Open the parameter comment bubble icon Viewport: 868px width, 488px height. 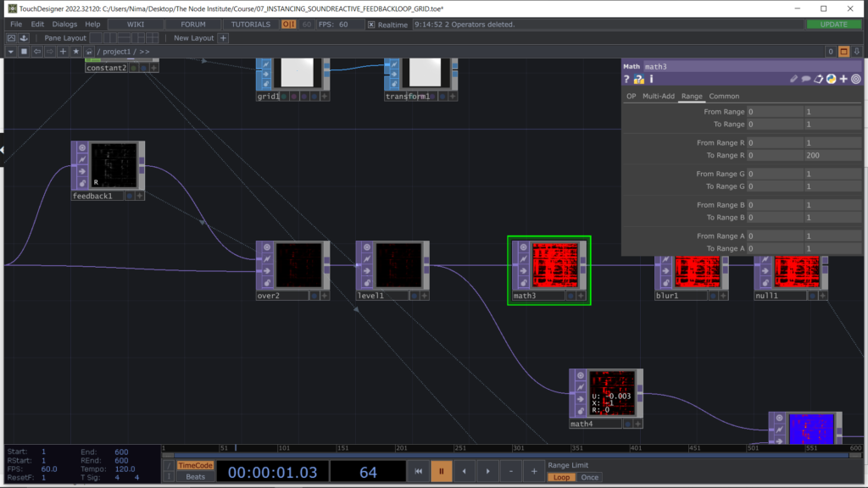click(x=806, y=79)
